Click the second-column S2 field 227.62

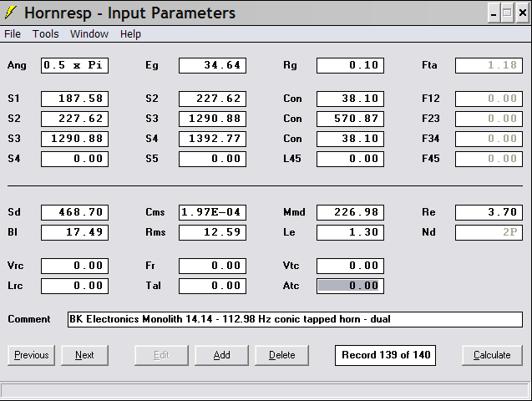pos(212,99)
